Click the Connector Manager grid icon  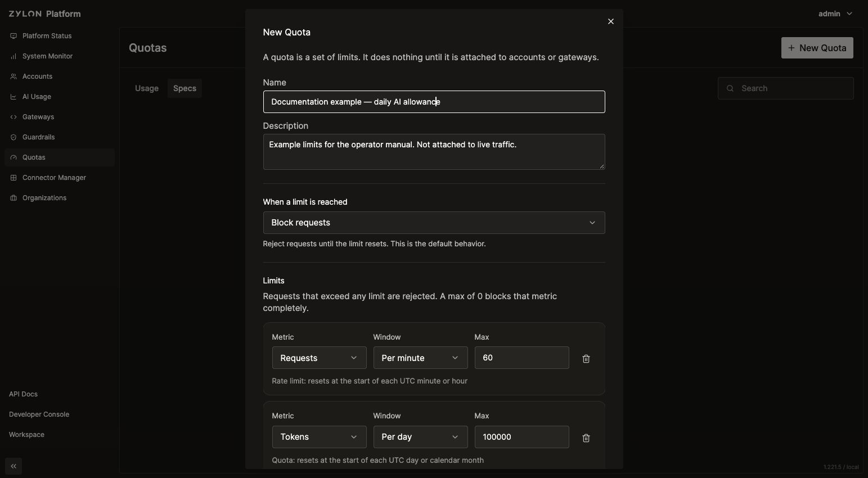(x=14, y=178)
